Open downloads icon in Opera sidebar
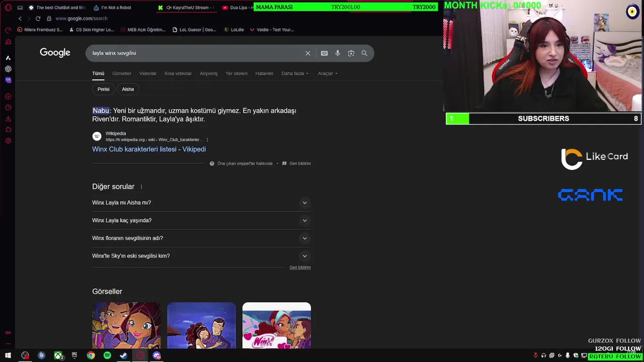Screen dimensions: 644x362 (x=8, y=119)
